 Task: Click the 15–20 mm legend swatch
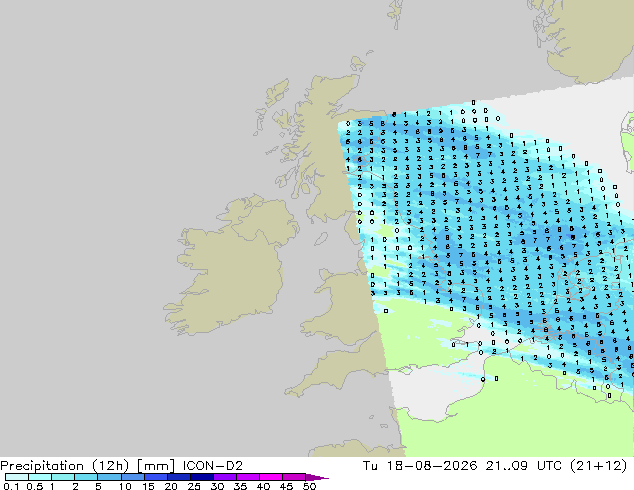coord(156,477)
